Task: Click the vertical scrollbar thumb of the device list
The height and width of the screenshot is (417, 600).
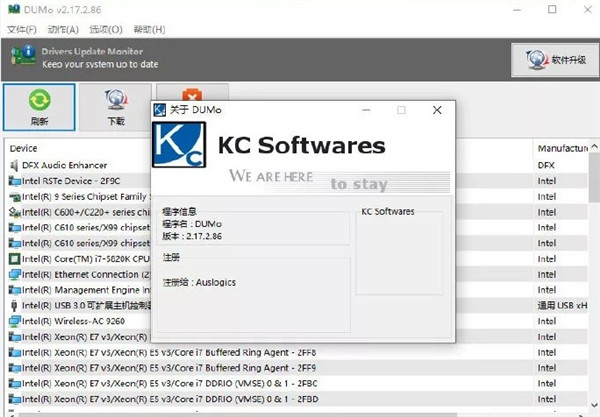Action: [x=594, y=177]
